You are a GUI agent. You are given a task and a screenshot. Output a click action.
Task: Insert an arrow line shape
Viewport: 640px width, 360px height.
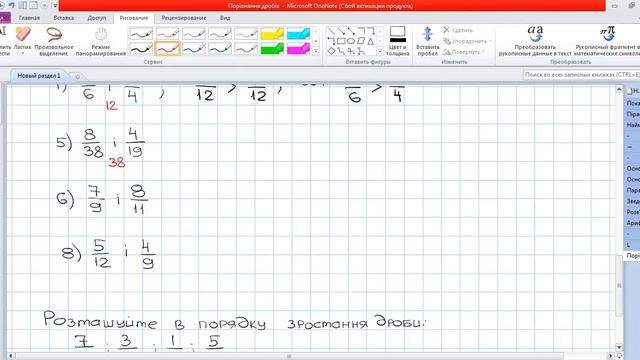click(341, 31)
